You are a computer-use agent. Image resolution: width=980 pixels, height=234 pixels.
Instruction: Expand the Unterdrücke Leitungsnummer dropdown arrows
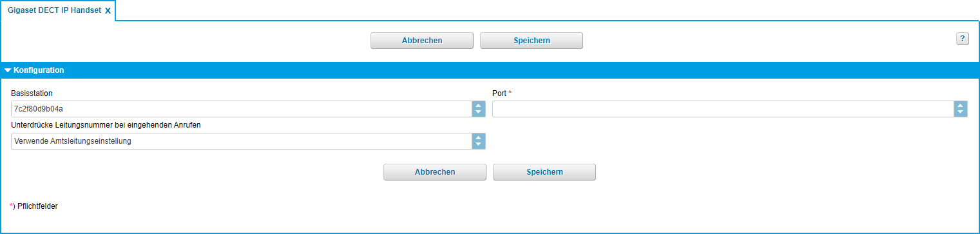click(x=478, y=141)
